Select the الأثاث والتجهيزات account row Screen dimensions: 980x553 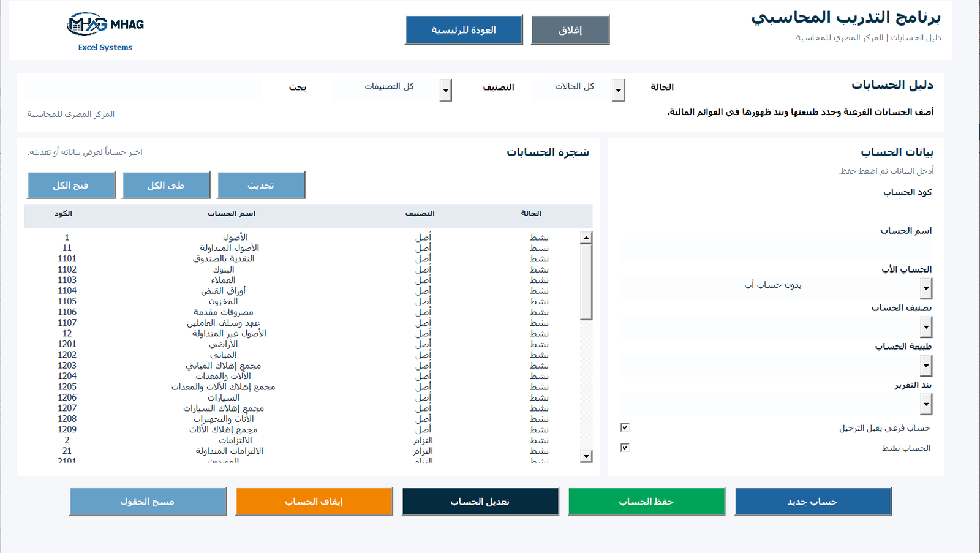(303, 419)
